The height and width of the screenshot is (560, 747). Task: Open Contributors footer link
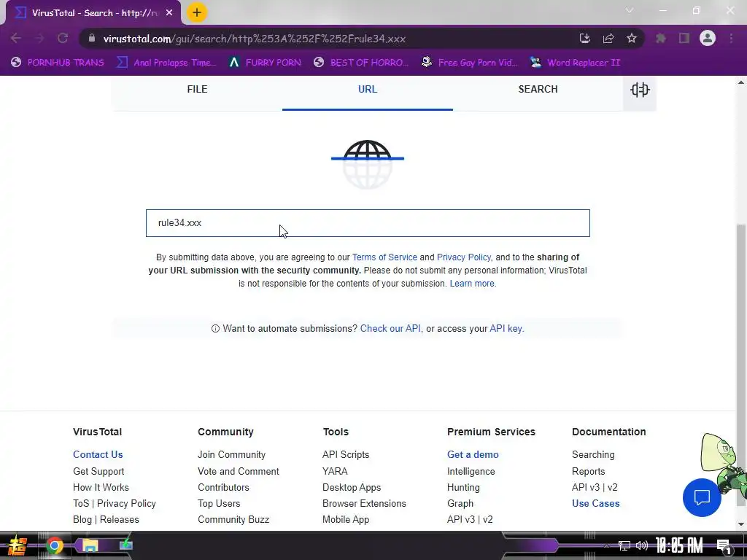tap(223, 488)
